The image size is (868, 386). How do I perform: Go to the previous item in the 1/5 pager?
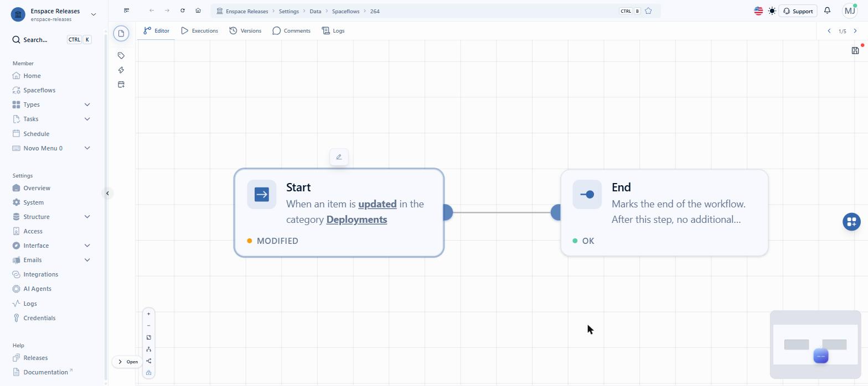[829, 31]
